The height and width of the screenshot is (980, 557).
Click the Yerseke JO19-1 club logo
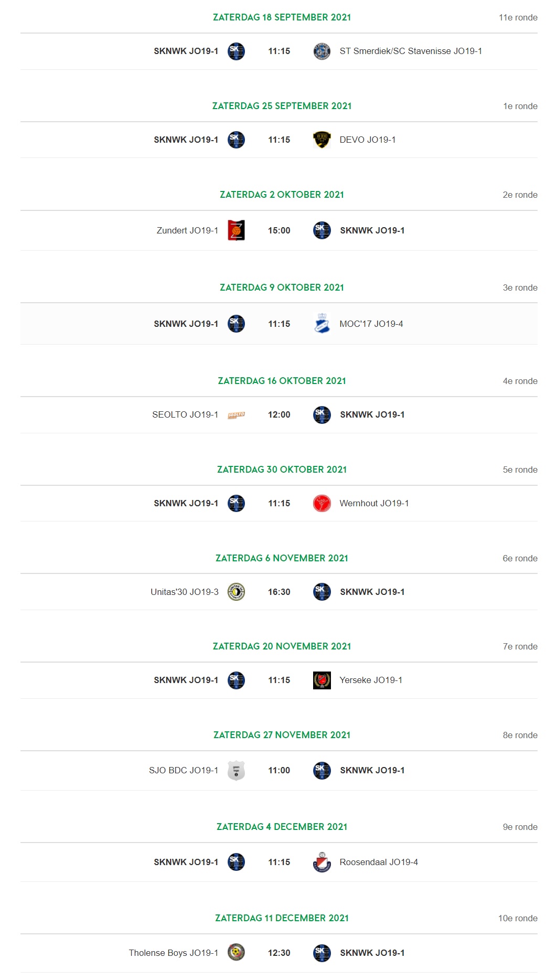[x=322, y=680]
